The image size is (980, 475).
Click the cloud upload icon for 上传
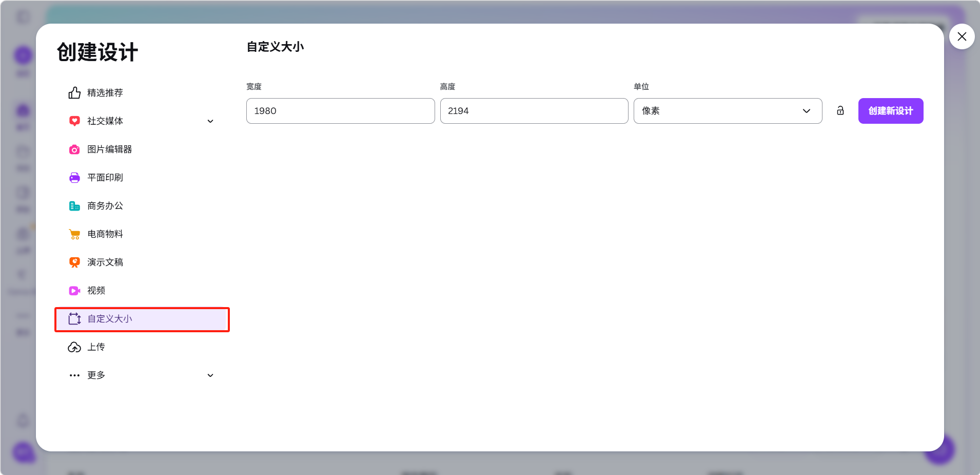coord(74,347)
